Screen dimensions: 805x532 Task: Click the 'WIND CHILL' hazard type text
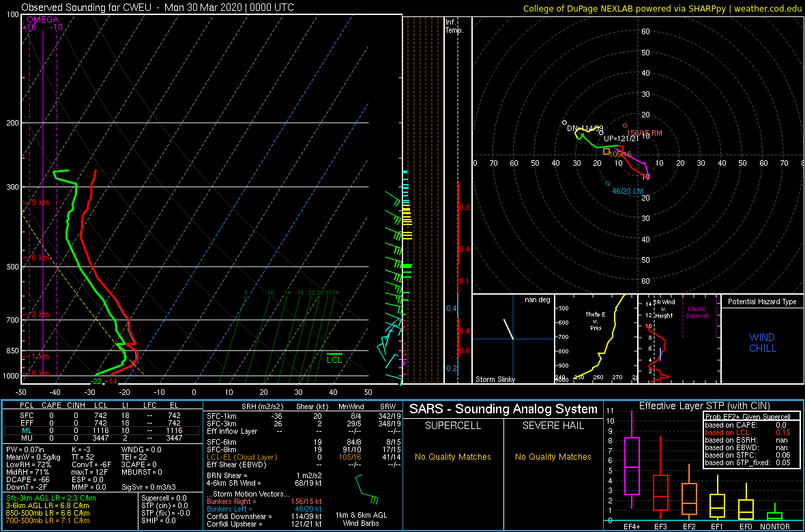click(x=762, y=343)
